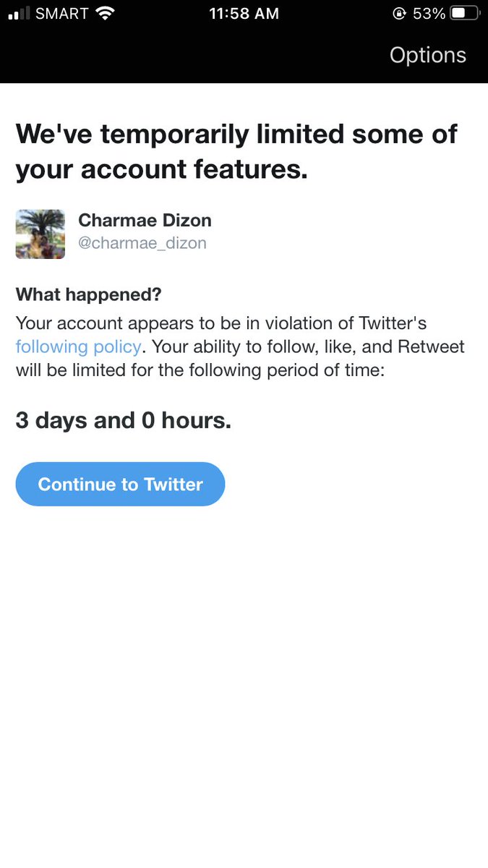Screen dimensions: 488x868
Task: Tap the battery level icon
Action: tap(464, 14)
